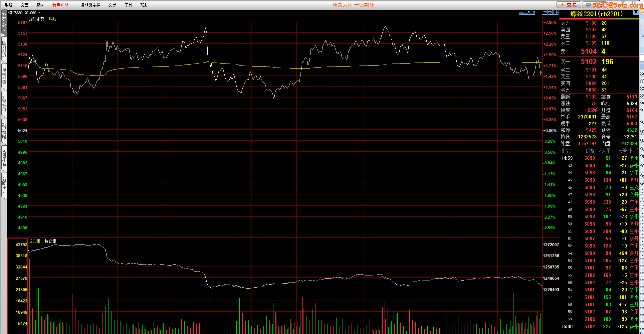Click the 买二 price 5101
Image resolution: width=644 pixels, height=334 pixels.
591,70
